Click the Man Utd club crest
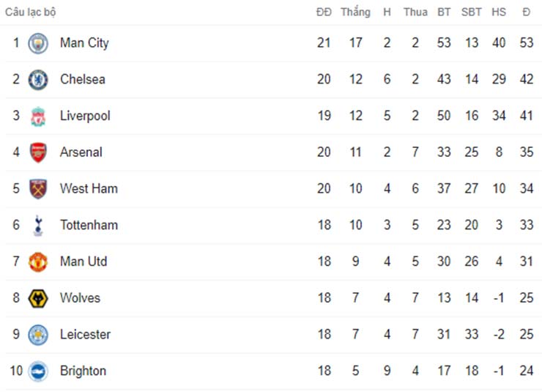Screen dimensions: 542x392 click(38, 262)
